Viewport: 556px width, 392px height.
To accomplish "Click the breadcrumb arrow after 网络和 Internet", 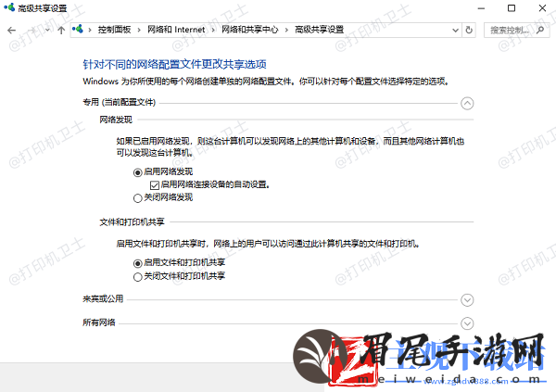I will (213, 31).
